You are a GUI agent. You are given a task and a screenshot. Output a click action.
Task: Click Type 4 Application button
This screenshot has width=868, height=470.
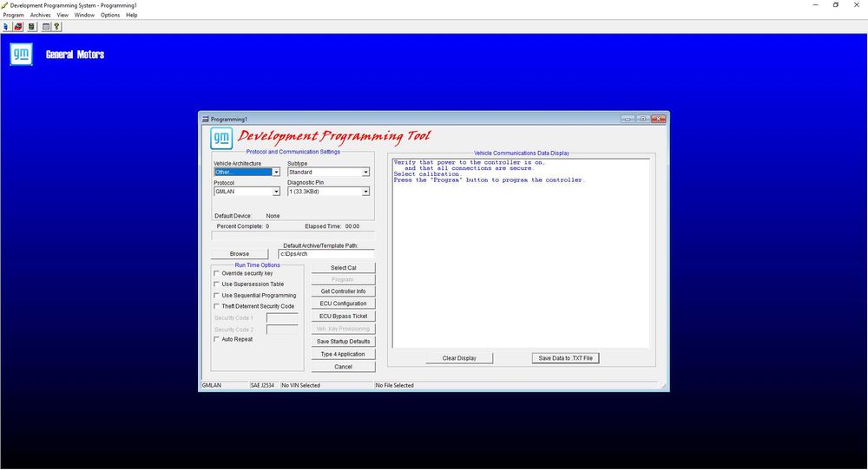point(343,355)
